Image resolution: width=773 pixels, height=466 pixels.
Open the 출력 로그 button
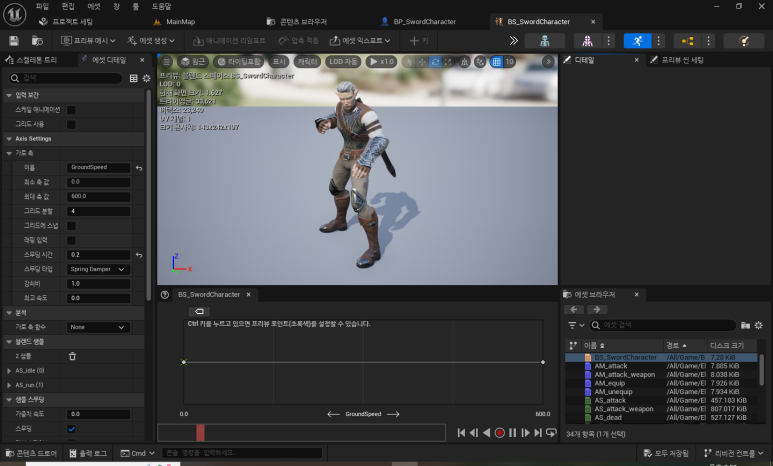click(88, 453)
